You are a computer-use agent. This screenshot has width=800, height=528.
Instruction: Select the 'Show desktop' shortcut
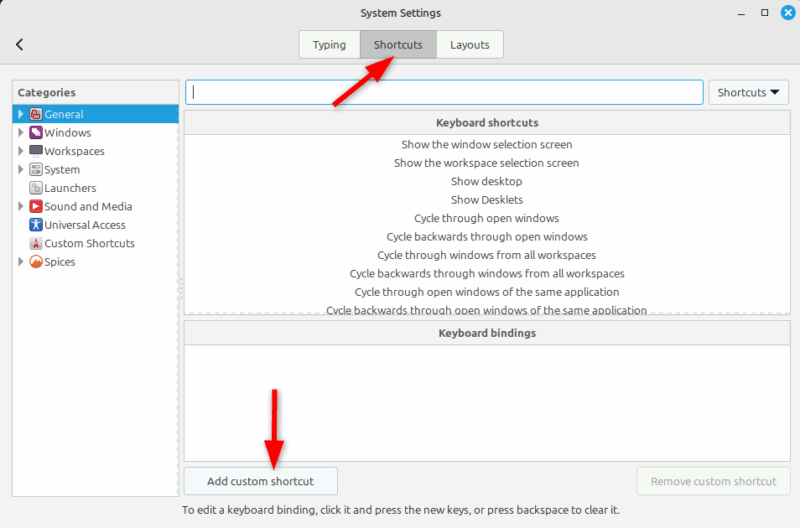487,181
